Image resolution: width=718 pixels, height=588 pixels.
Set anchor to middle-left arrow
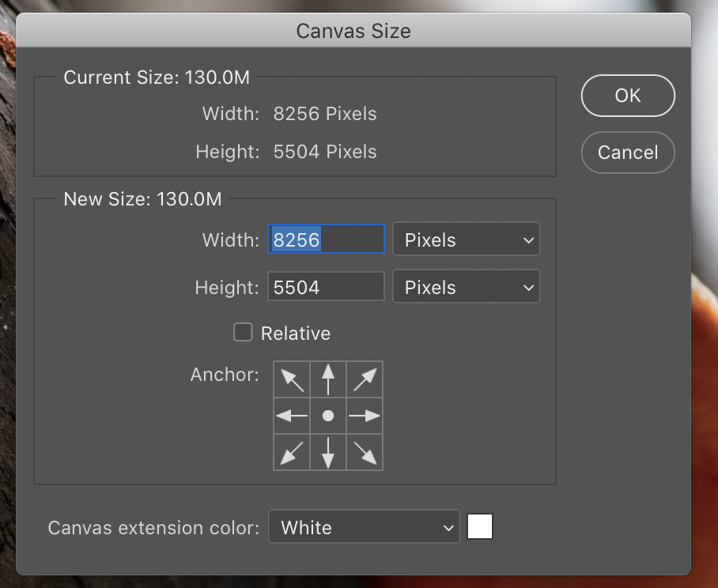point(292,416)
